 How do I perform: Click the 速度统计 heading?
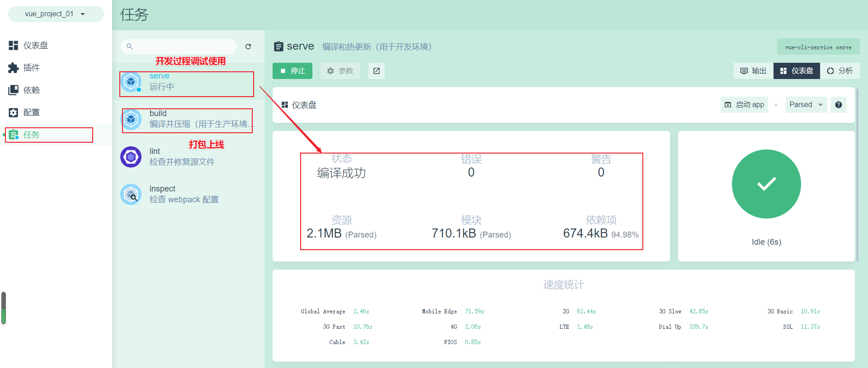click(x=564, y=285)
